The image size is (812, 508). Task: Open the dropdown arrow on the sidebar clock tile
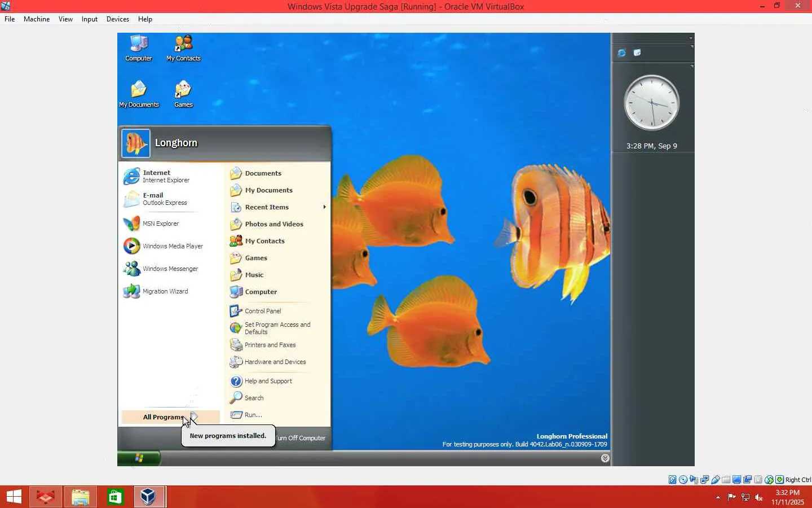point(692,67)
